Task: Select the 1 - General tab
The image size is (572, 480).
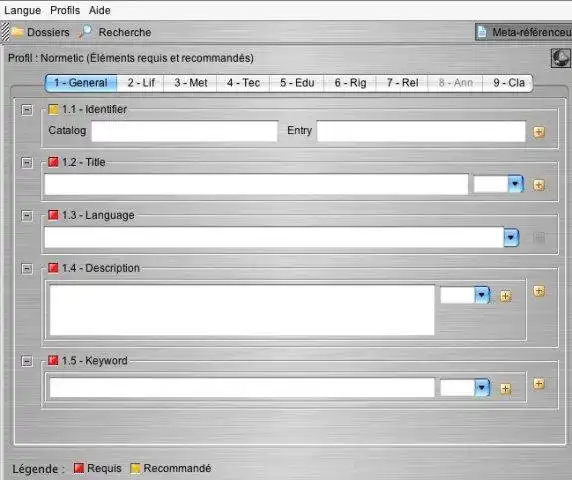Action: [x=81, y=83]
